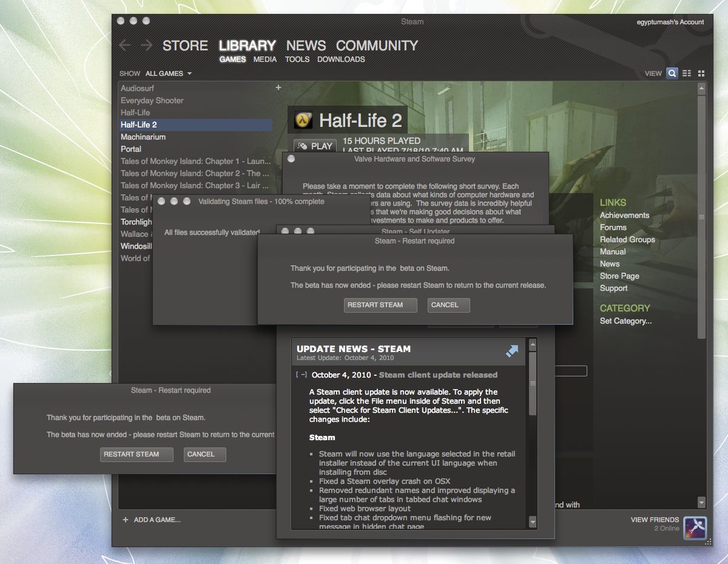Select Machinarium in the games list

[143, 137]
